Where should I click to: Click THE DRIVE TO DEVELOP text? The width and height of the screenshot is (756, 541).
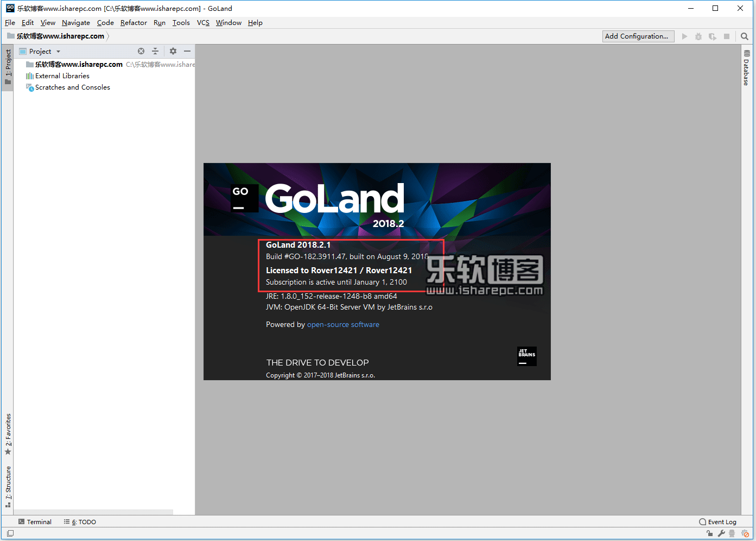pos(317,363)
